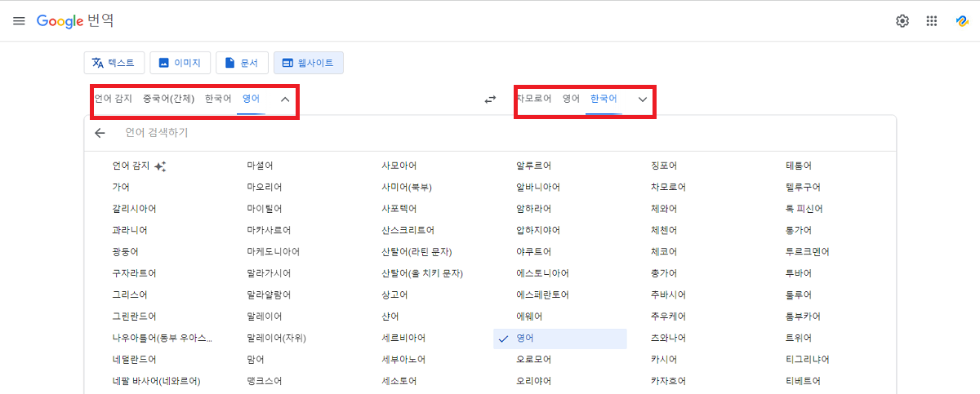Open the main hamburger menu

[x=19, y=21]
